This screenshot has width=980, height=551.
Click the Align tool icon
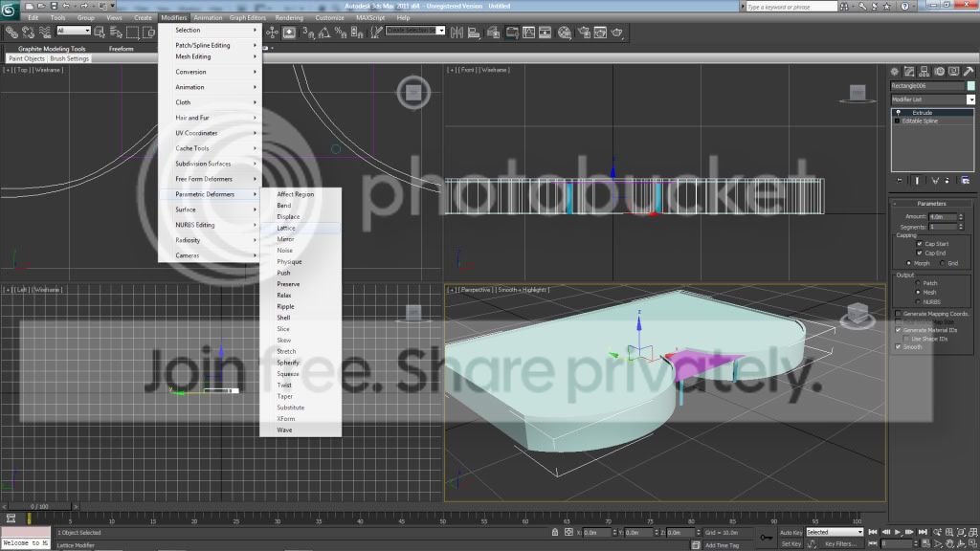point(474,33)
